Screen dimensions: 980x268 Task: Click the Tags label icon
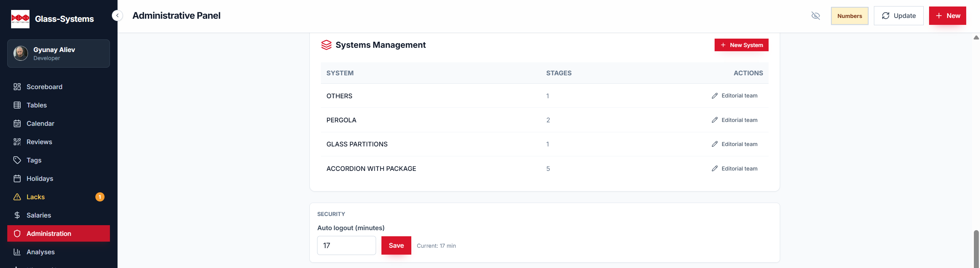[17, 160]
